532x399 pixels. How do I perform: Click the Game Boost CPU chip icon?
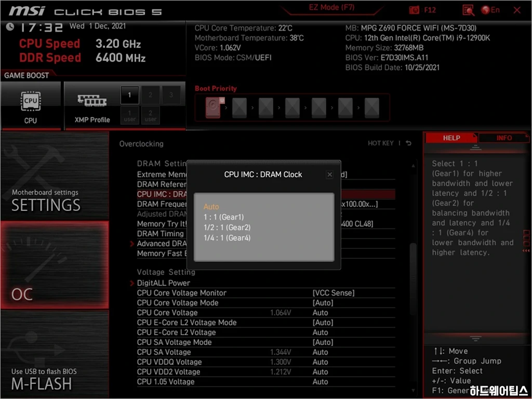[x=31, y=100]
